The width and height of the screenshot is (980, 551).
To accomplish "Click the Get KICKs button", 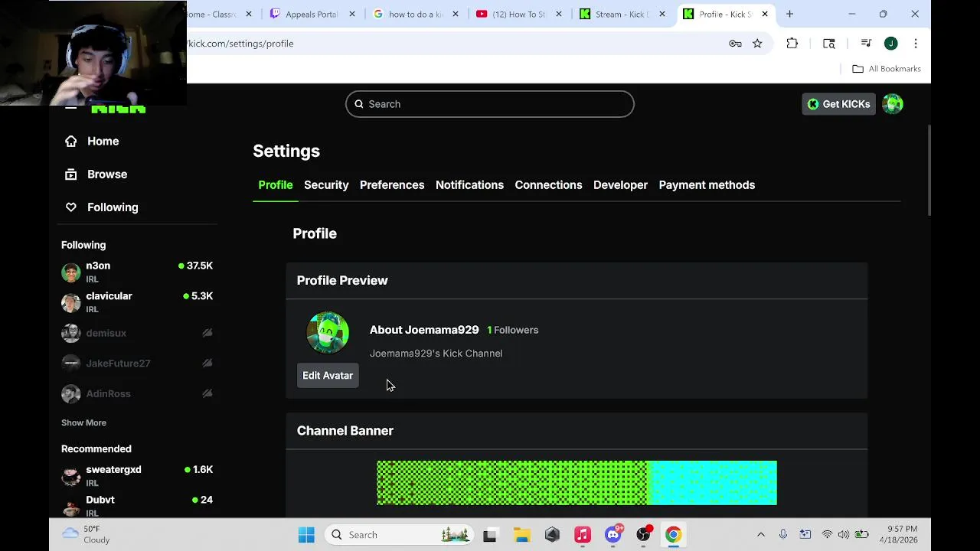I will point(838,104).
